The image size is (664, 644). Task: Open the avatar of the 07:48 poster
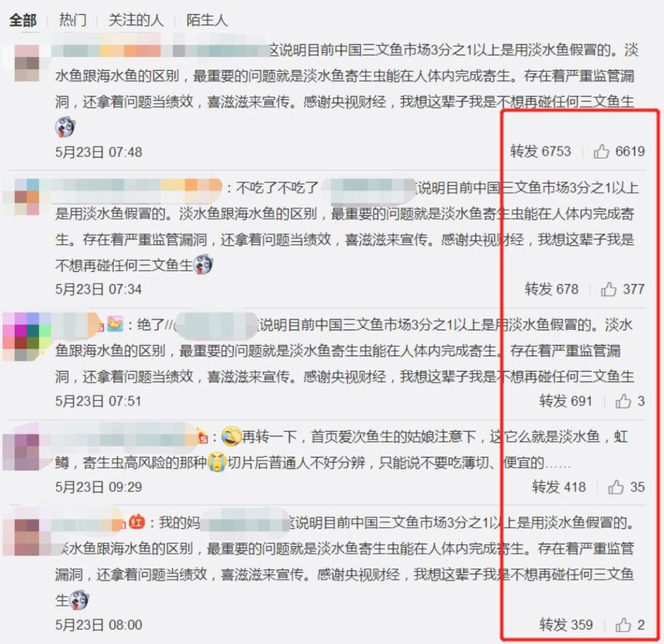[x=27, y=63]
